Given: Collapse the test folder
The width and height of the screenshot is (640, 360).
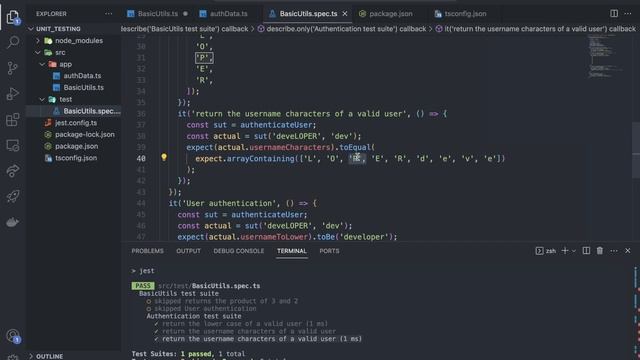Looking at the screenshot, I should (42, 100).
